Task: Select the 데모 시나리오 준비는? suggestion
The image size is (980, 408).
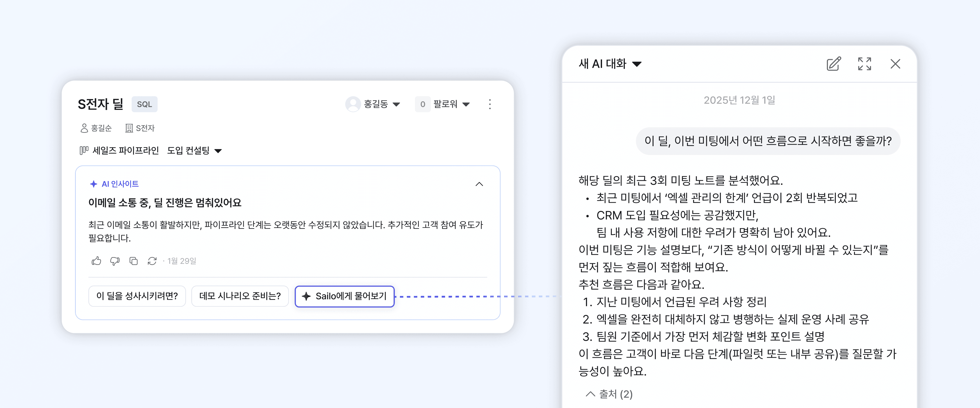Action: [x=240, y=296]
